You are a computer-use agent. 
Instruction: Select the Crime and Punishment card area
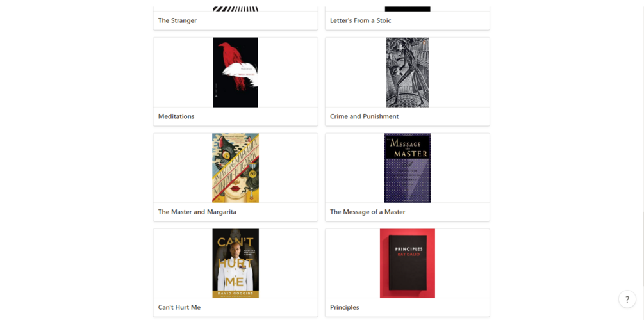pos(408,82)
